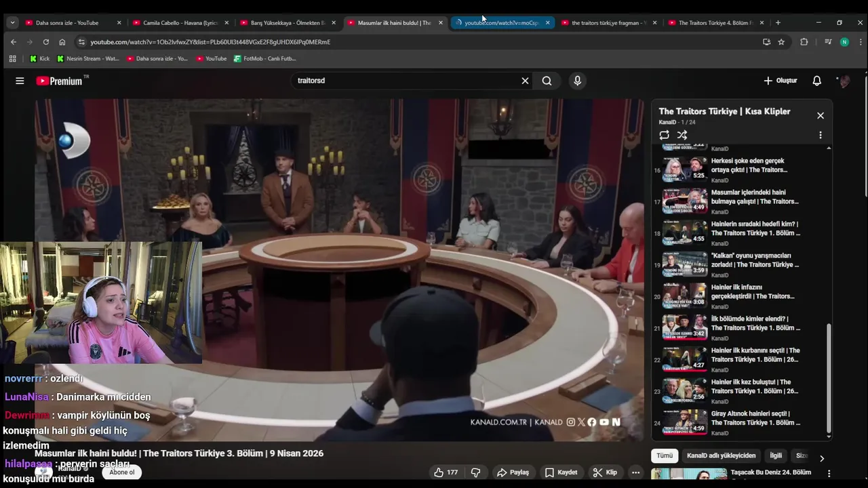This screenshot has width=868, height=488.
Task: Dislike the video
Action: (x=475, y=472)
